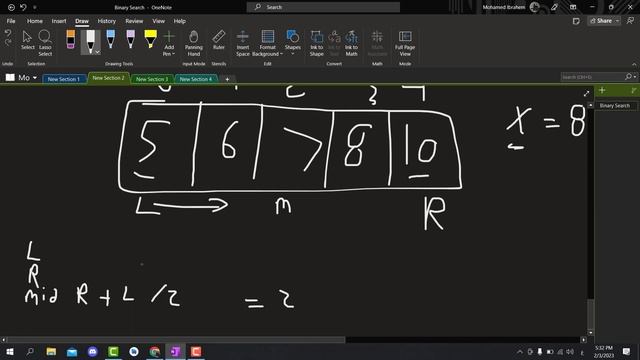Open Quick Access Toolbar customize dropdown
Screen dimensions: 640x360
click(x=35, y=7)
